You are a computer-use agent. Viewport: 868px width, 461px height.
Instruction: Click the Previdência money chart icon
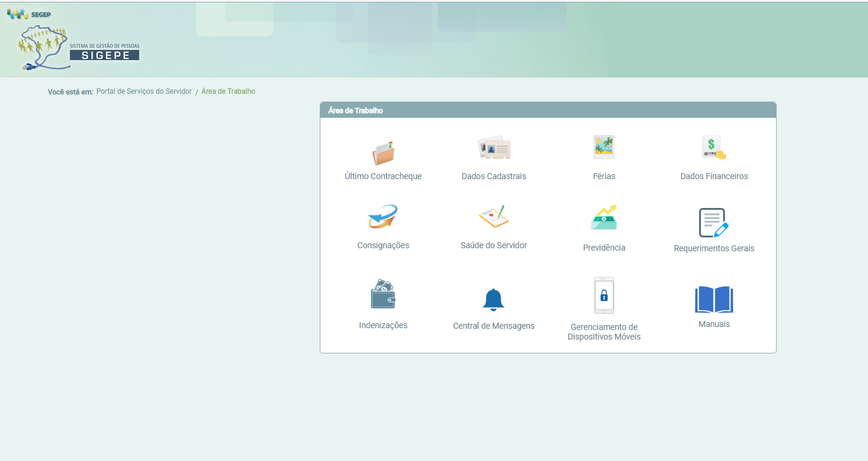coord(604,218)
